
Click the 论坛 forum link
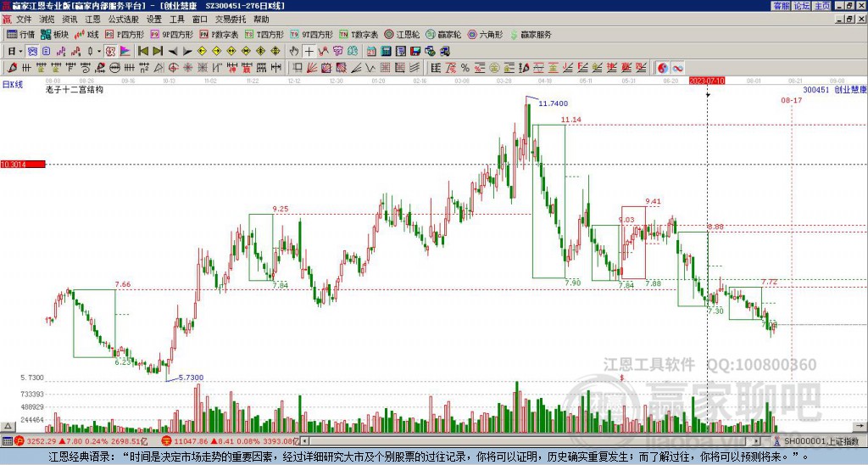click(802, 6)
